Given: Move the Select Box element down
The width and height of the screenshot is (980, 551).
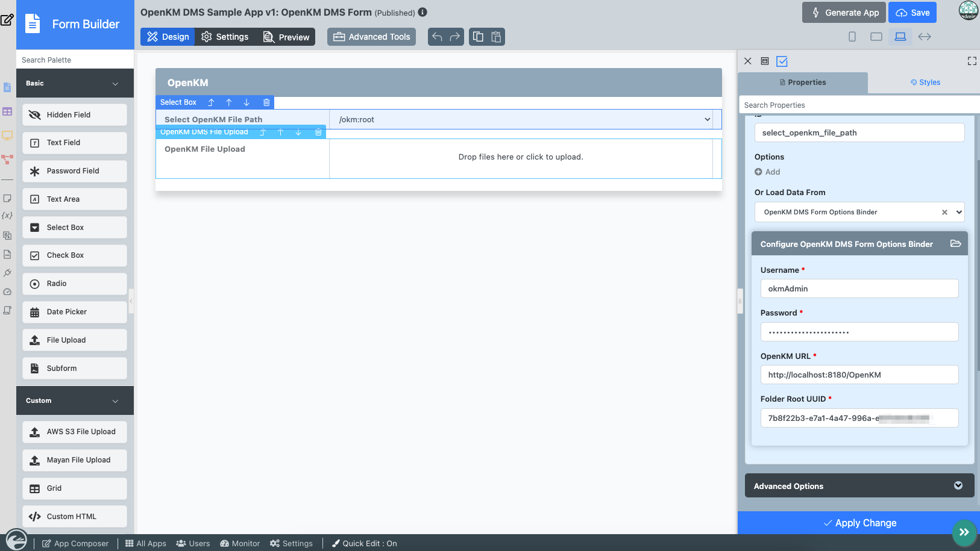Looking at the screenshot, I should click(x=247, y=102).
